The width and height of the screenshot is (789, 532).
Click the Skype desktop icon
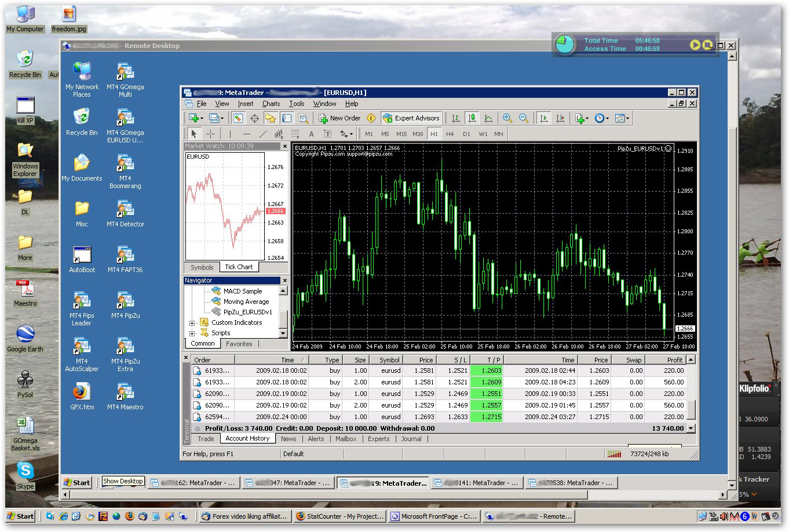click(x=25, y=475)
